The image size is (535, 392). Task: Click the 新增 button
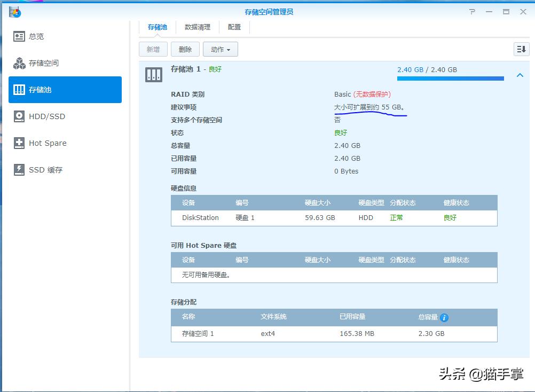pyautogui.click(x=153, y=49)
